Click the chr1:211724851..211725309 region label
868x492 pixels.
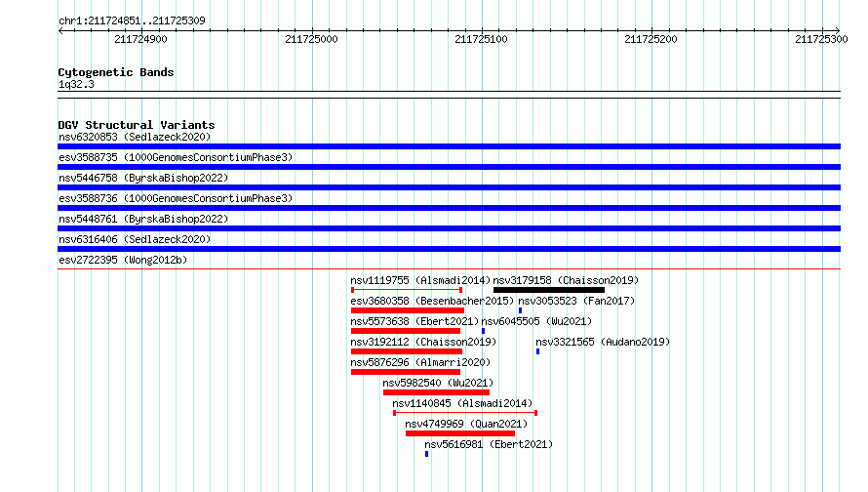tap(132, 20)
